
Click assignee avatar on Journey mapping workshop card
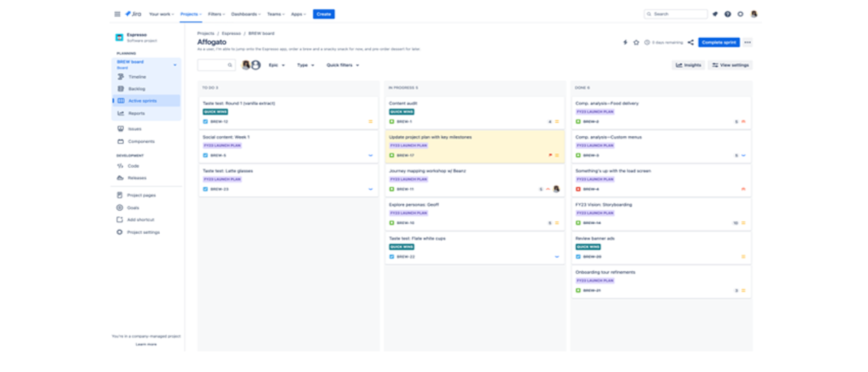point(556,189)
